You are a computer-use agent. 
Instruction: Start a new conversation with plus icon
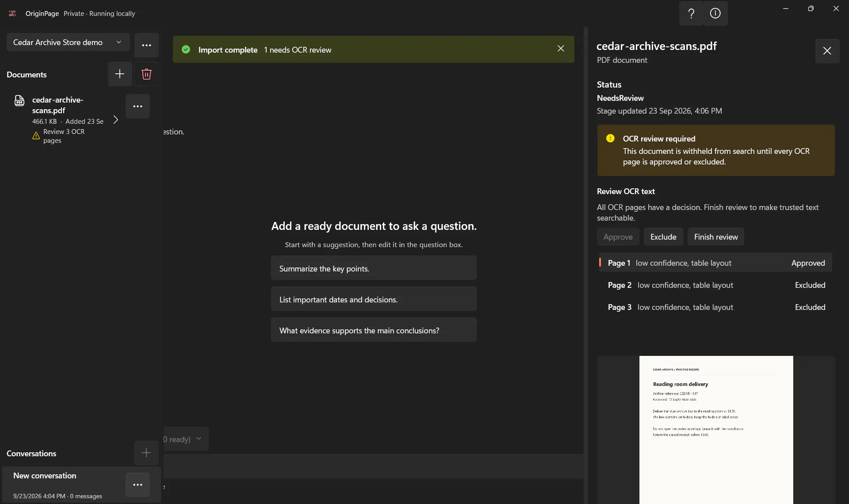tap(146, 453)
